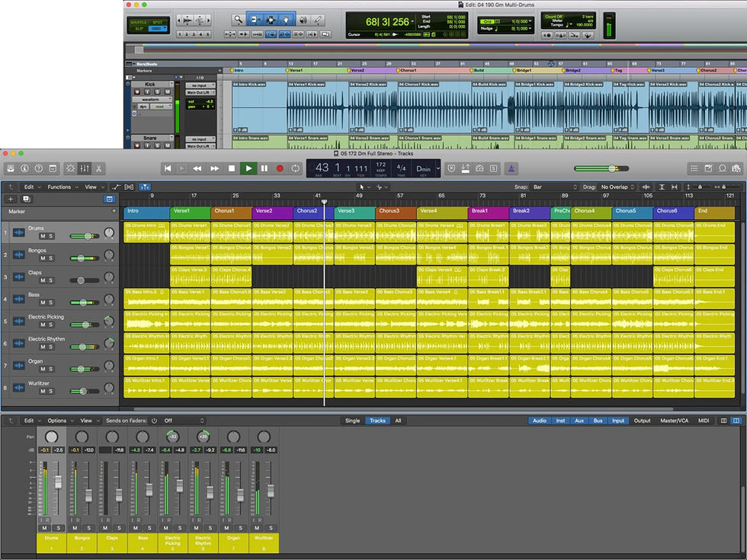747x560 pixels.
Task: Click the Stop transport button
Action: tap(231, 168)
